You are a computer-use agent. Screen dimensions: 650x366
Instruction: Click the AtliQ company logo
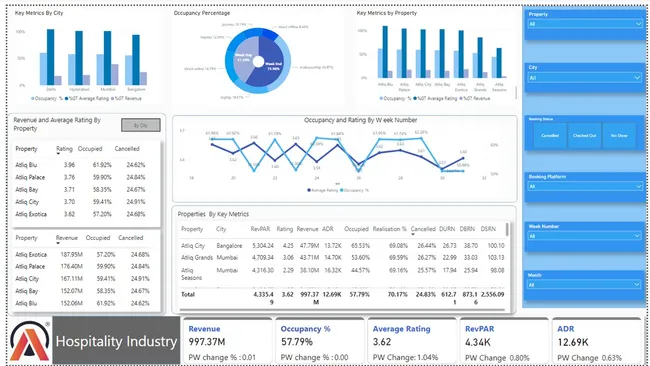pos(30,341)
